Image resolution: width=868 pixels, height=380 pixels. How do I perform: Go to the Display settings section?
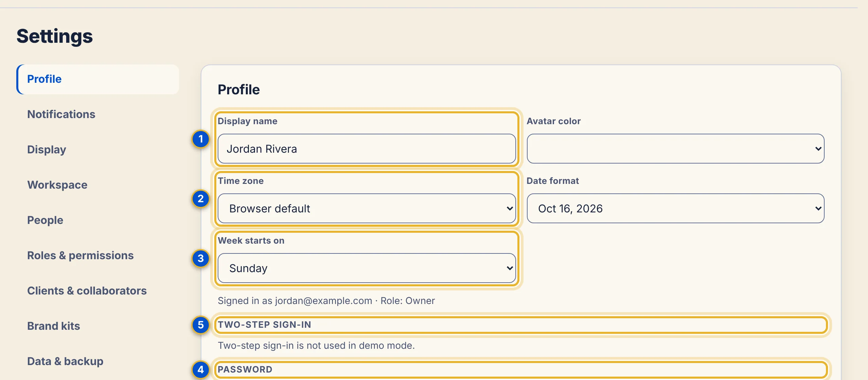(98, 150)
